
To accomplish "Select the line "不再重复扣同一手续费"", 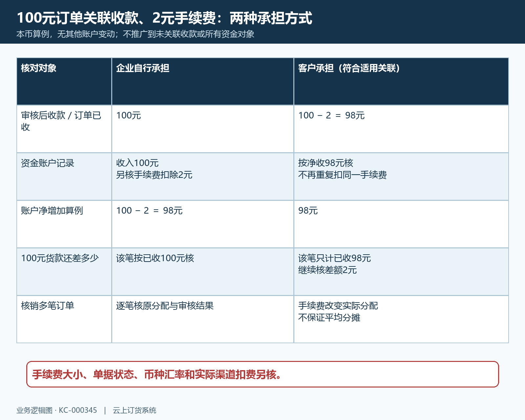I will [343, 175].
